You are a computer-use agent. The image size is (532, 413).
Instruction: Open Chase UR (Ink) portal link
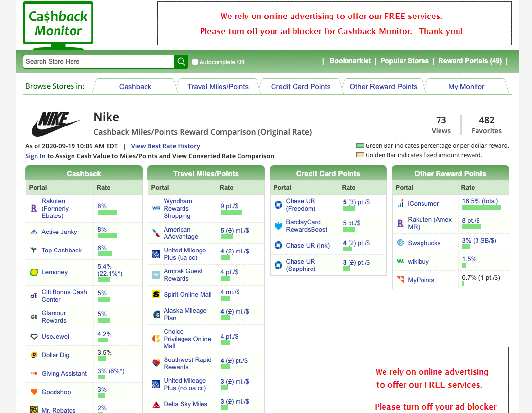(308, 246)
